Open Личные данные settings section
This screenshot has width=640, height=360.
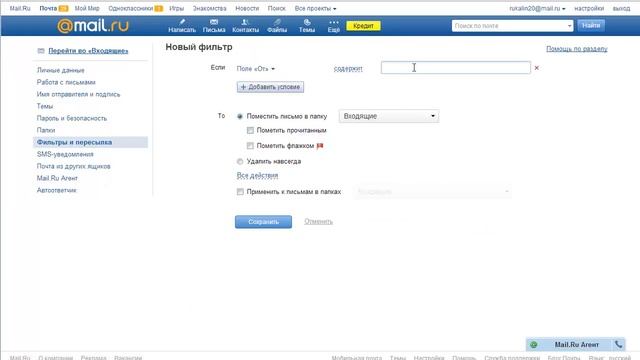(60, 70)
